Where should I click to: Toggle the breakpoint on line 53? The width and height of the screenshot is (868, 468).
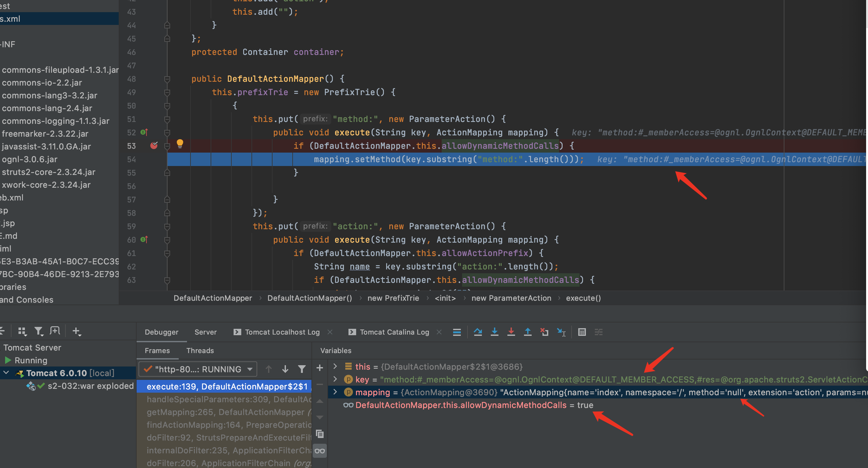pos(154,146)
